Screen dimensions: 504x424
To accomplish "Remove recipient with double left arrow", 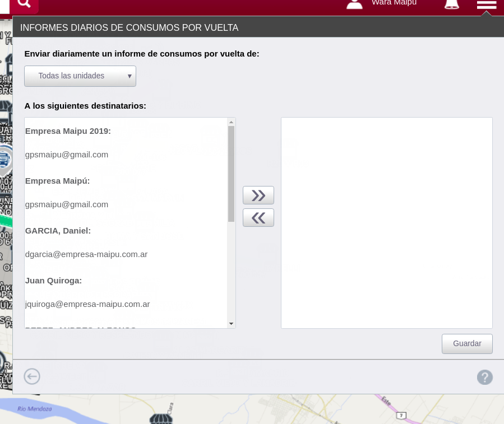I will point(258,218).
